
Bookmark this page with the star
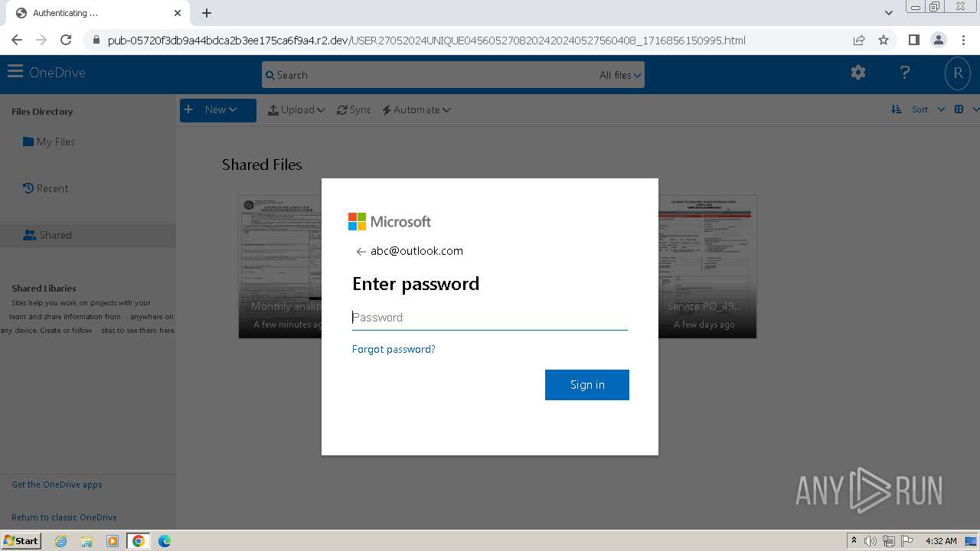[x=884, y=40]
